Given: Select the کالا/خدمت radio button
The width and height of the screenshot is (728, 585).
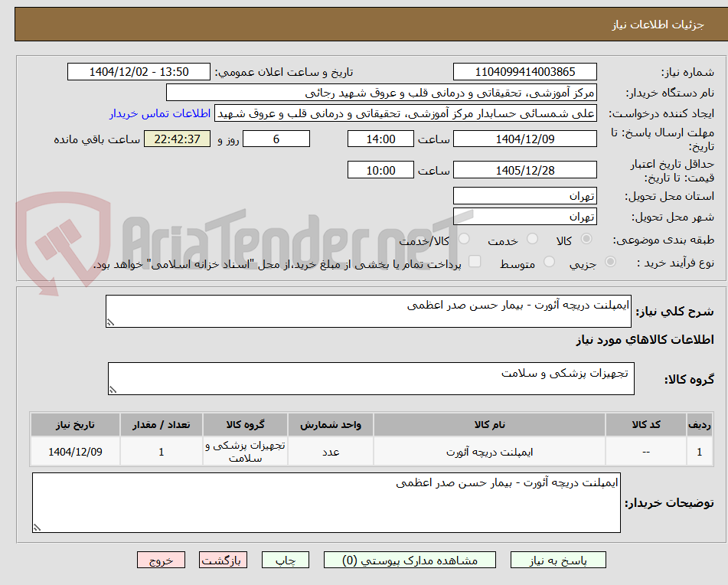Looking at the screenshot, I should pos(464,239).
